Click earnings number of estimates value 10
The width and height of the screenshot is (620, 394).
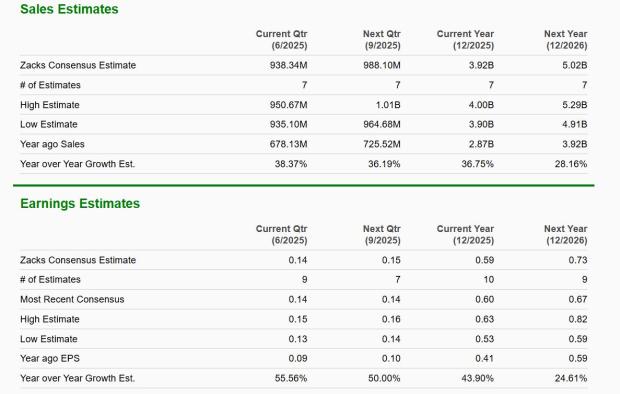tap(489, 280)
